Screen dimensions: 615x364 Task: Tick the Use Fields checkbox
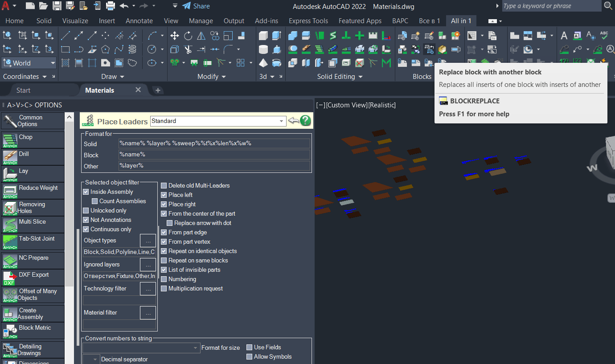[250, 348]
